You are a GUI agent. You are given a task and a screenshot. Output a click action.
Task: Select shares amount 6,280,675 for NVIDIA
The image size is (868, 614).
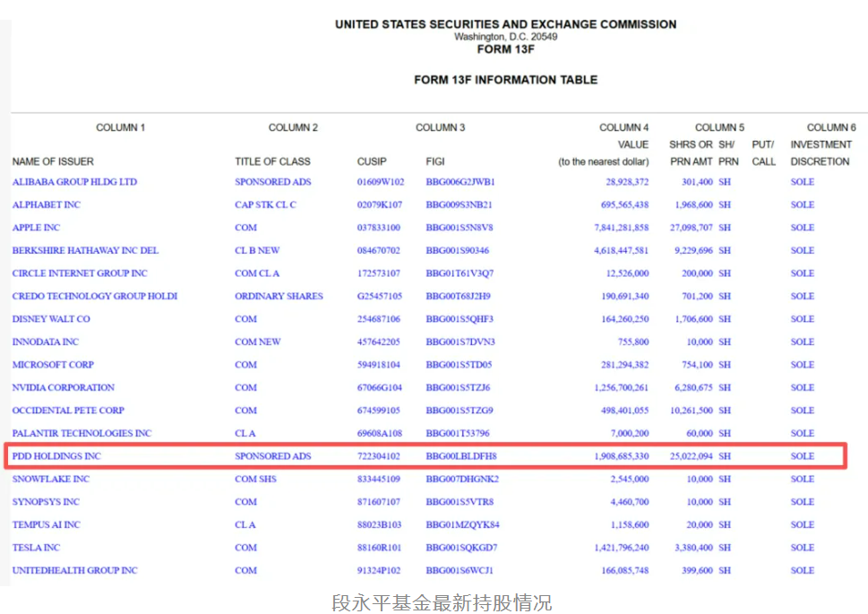(x=693, y=387)
